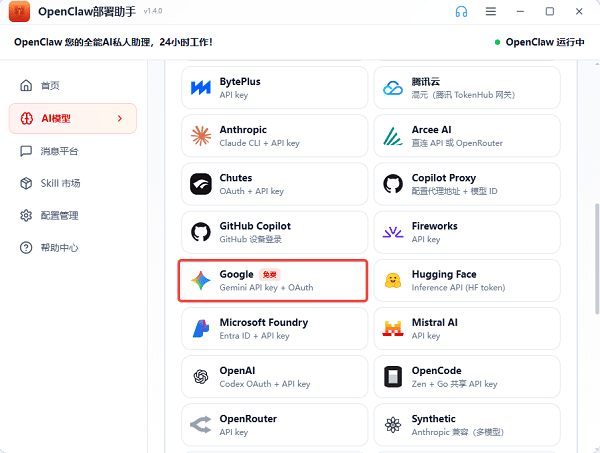Click the '腾讯云' title text

[426, 81]
